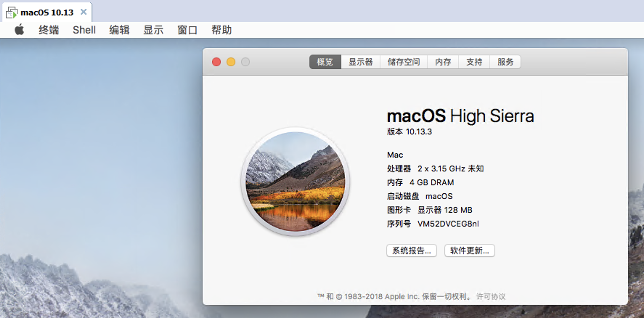Open the Apple menu
The height and width of the screenshot is (318, 644).
pos(20,30)
